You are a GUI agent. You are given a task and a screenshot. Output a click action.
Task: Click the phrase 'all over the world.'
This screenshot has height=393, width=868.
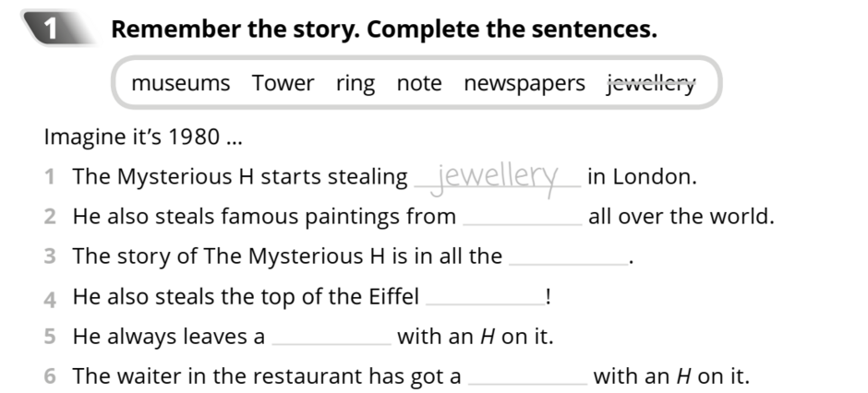pyautogui.click(x=681, y=217)
